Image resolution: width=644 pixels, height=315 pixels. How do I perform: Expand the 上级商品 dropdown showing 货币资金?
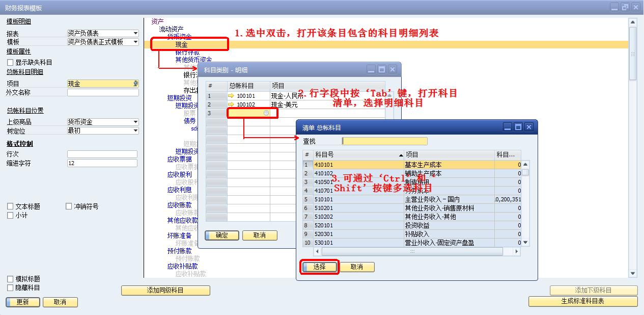[x=135, y=122]
